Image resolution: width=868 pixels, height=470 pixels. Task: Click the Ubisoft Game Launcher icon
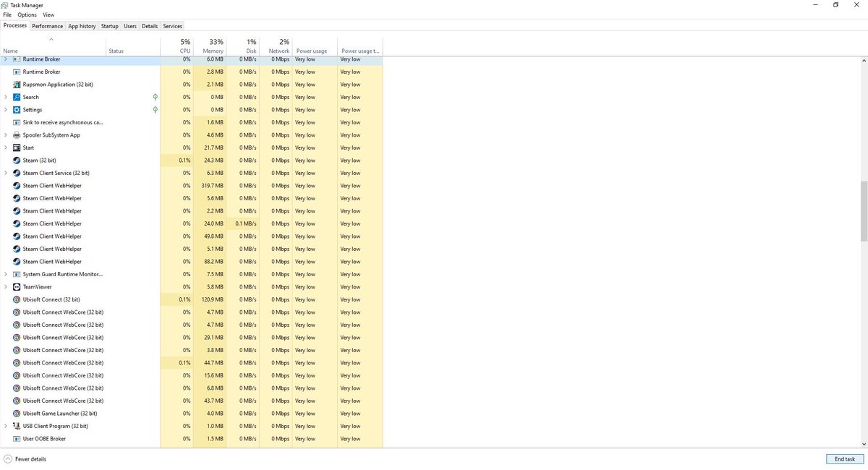[17, 414]
